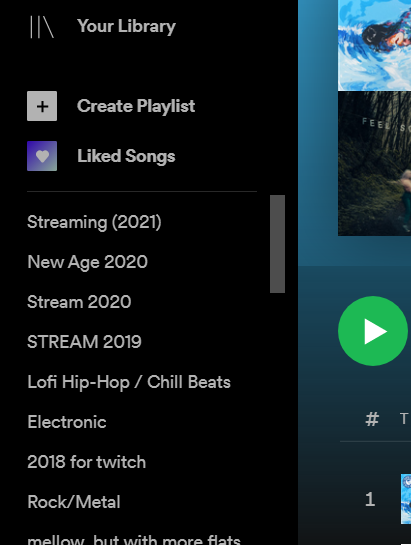Select the Stream 2020 playlist
Image resolution: width=411 pixels, height=545 pixels.
click(79, 302)
